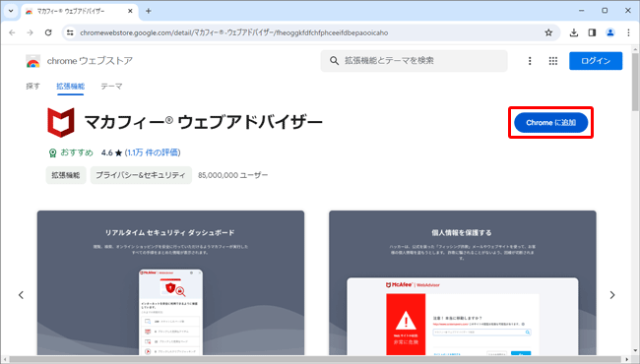The height and width of the screenshot is (364, 640).
Task: Open web store more options menu
Action: coord(530,61)
